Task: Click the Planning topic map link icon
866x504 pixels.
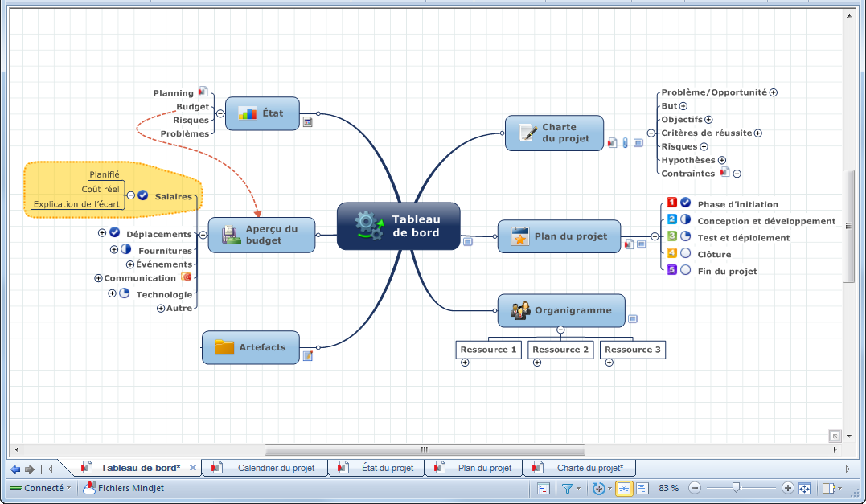Action: click(203, 92)
